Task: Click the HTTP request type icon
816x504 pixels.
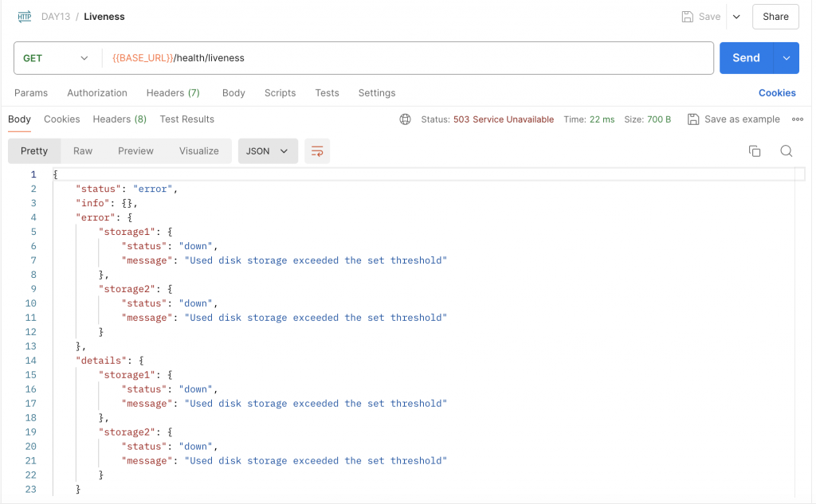Action: click(25, 17)
